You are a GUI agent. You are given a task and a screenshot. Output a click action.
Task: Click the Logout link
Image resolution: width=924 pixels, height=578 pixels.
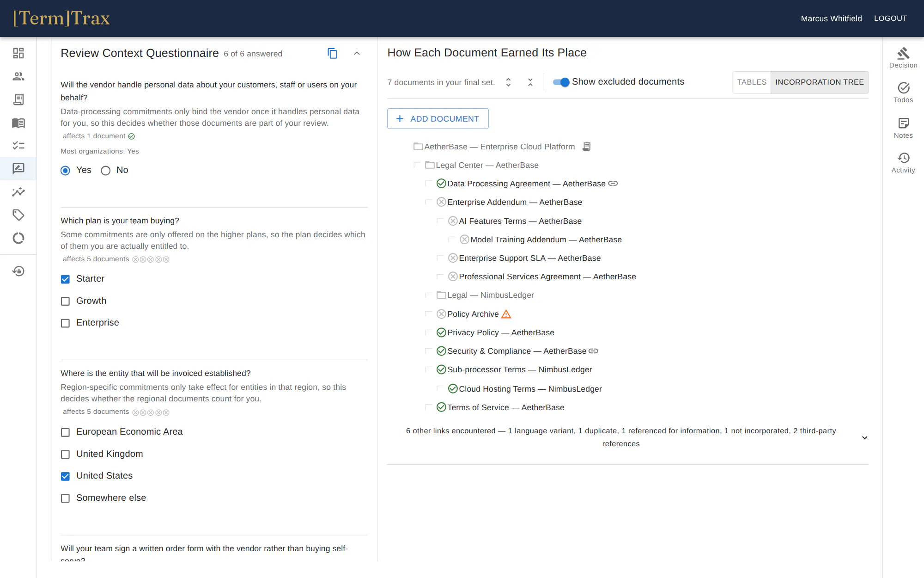890,18
